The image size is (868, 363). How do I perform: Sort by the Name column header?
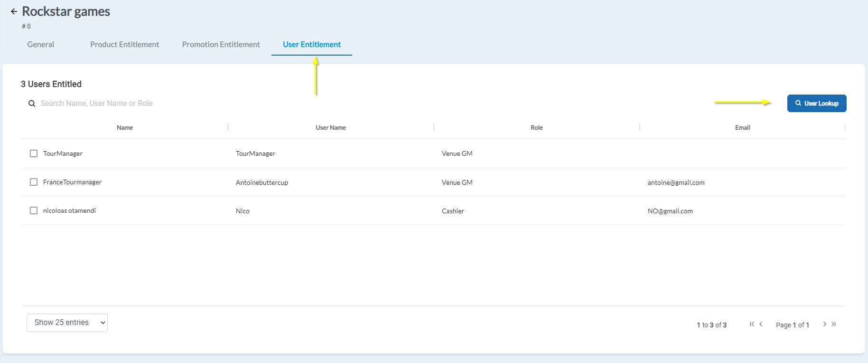coord(125,128)
